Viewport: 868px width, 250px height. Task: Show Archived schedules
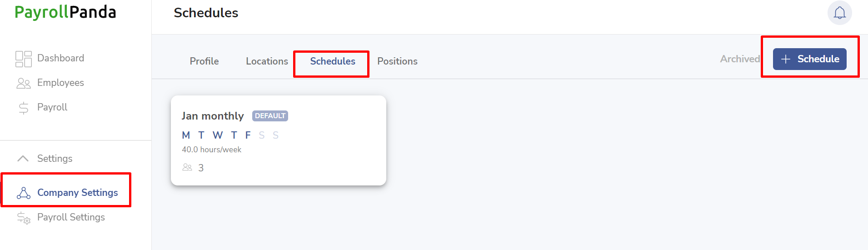740,59
